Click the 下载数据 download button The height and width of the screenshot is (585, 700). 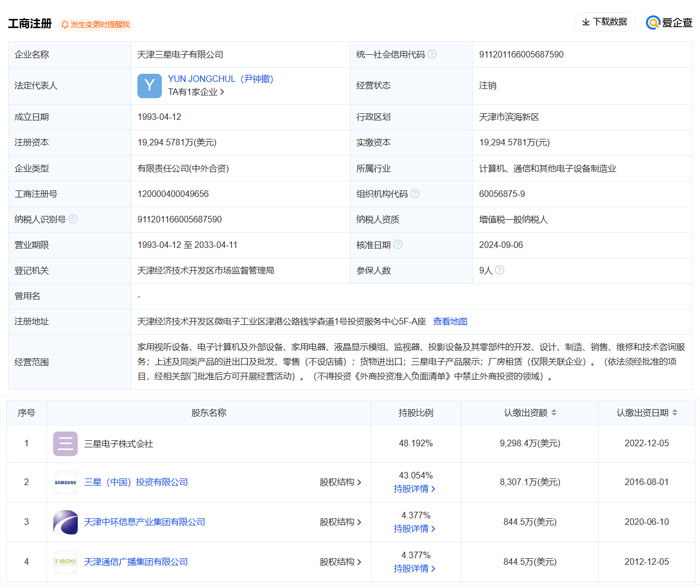pos(604,22)
